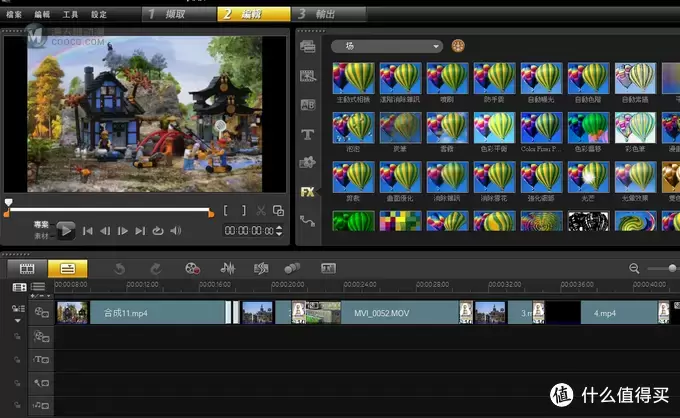
Task: Open the Subtitle Editor
Action: tap(328, 268)
